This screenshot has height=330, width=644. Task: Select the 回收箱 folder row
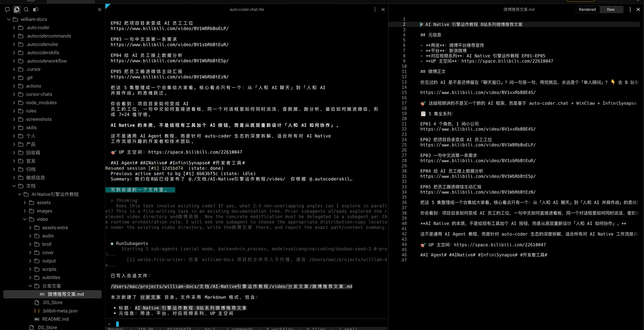52,152
